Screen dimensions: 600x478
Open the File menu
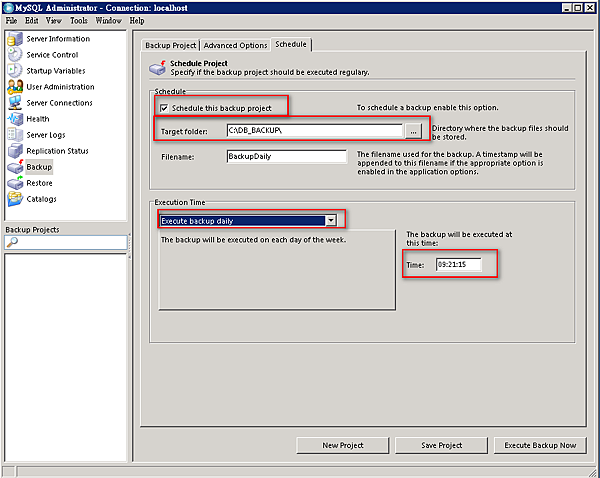click(11, 21)
